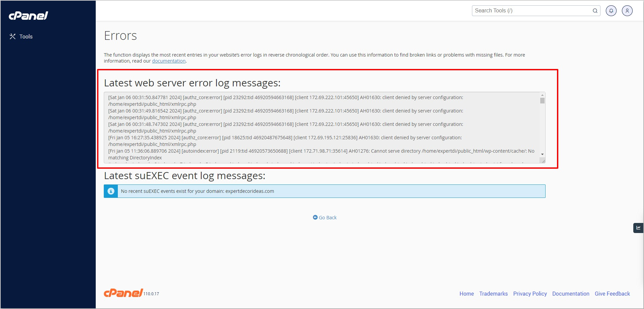The height and width of the screenshot is (309, 644).
Task: Open the Home footer link
Action: (467, 294)
